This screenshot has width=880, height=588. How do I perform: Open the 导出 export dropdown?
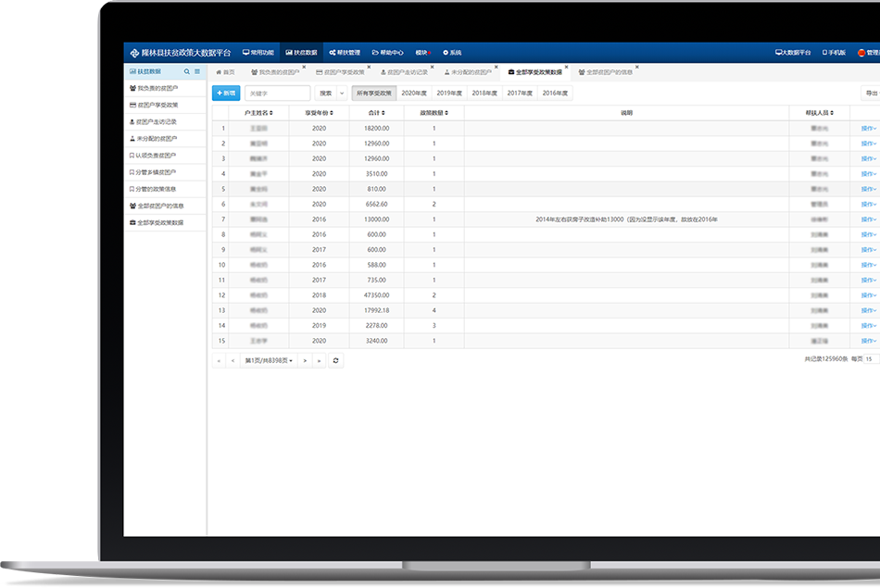click(x=871, y=94)
